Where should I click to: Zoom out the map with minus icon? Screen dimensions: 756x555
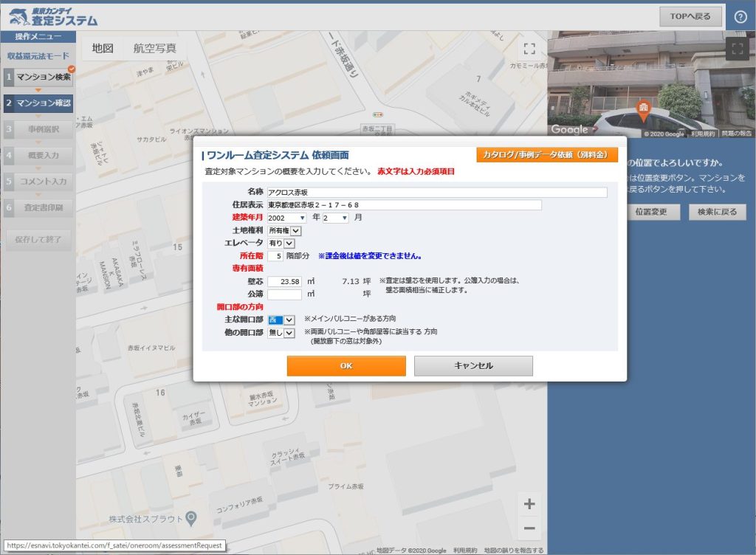point(529,528)
